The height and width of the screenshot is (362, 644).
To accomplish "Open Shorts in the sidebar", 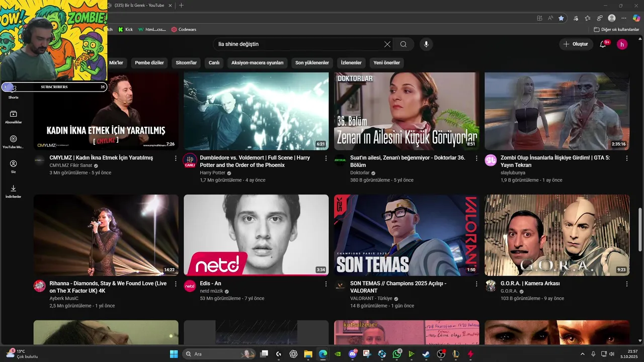I will (14, 93).
